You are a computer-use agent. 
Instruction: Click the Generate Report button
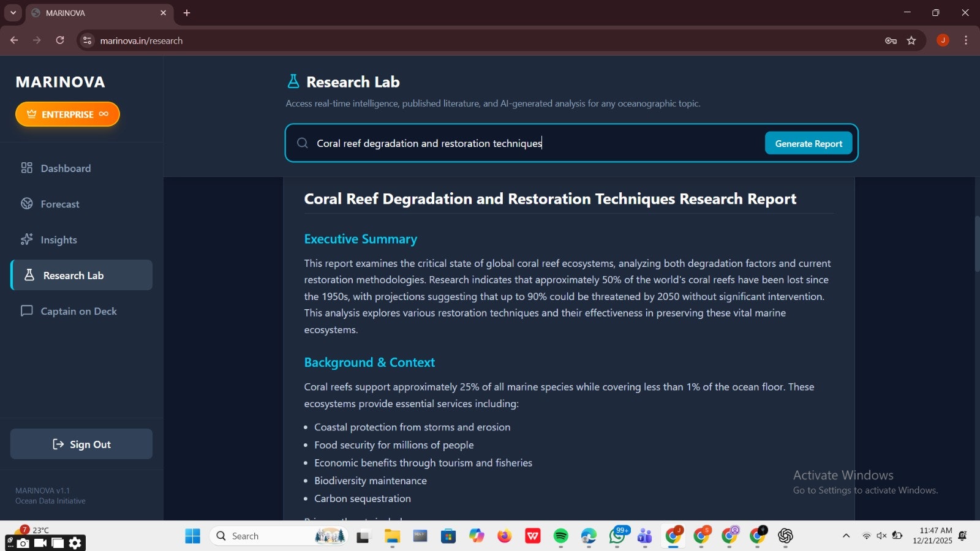coord(808,143)
